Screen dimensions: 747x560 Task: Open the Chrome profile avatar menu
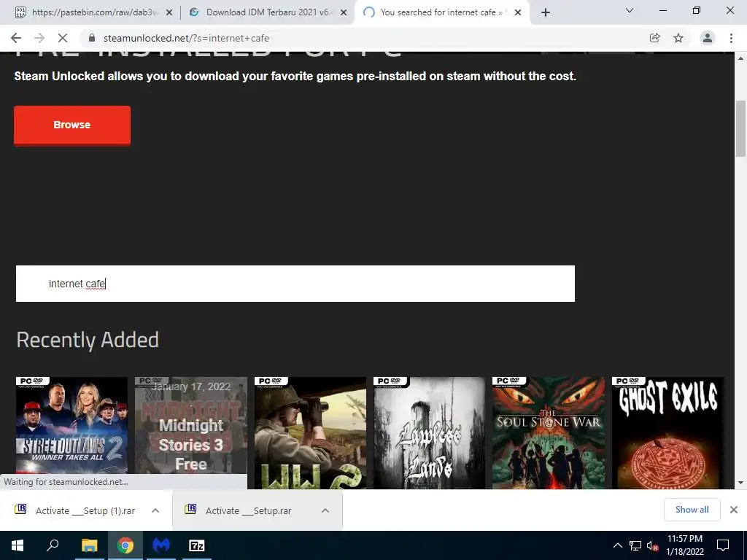coord(708,38)
